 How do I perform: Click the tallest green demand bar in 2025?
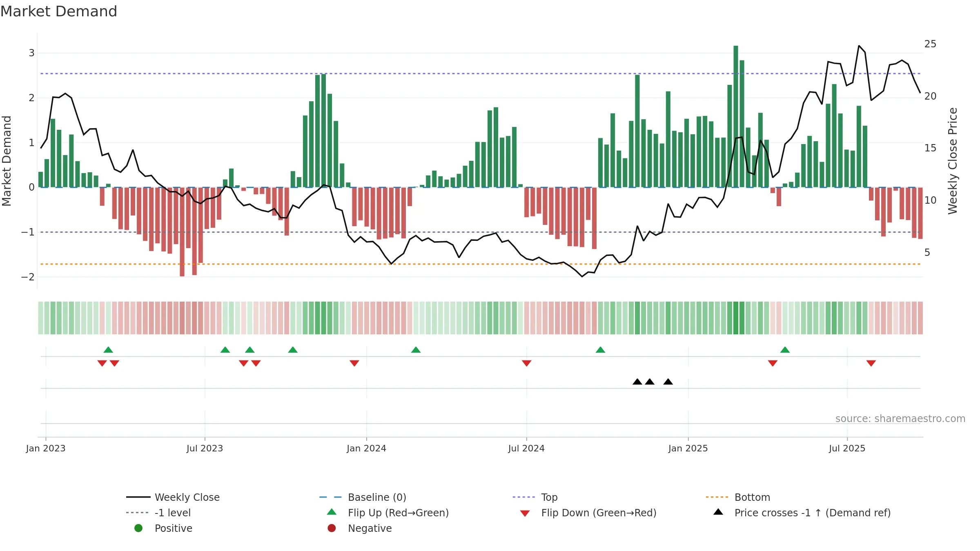coord(736,116)
